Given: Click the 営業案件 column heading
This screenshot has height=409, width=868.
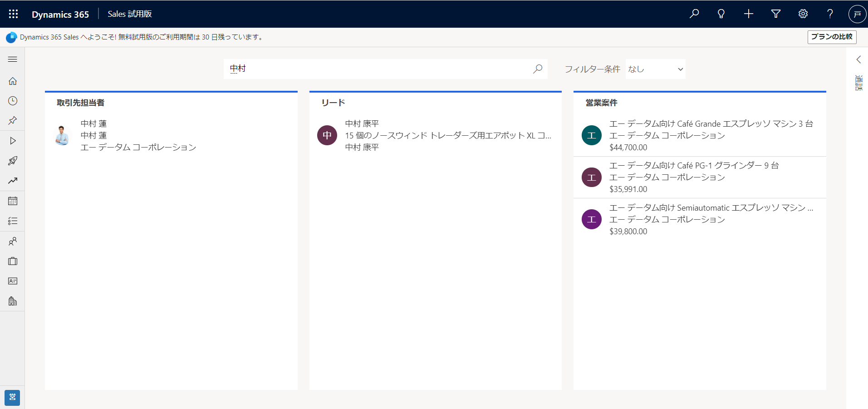Looking at the screenshot, I should pos(601,103).
